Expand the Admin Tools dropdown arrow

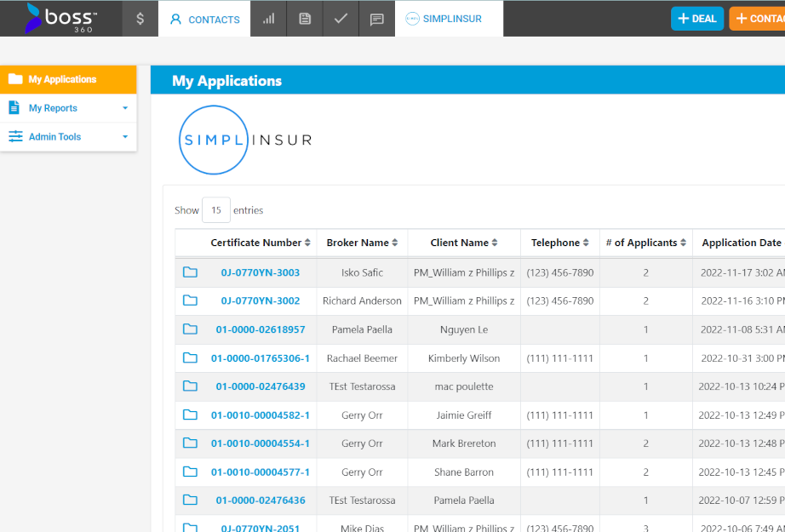pyautogui.click(x=125, y=137)
